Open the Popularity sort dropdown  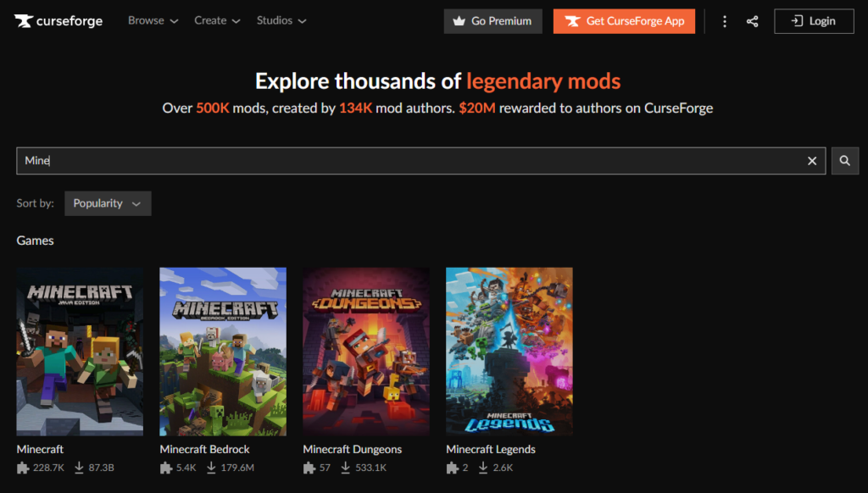coord(108,203)
